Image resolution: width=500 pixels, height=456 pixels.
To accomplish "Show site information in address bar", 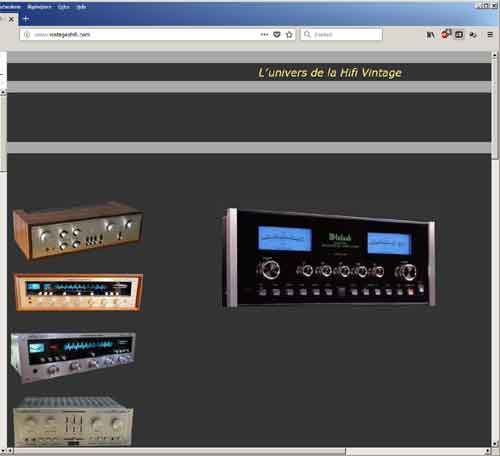I will (x=27, y=35).
